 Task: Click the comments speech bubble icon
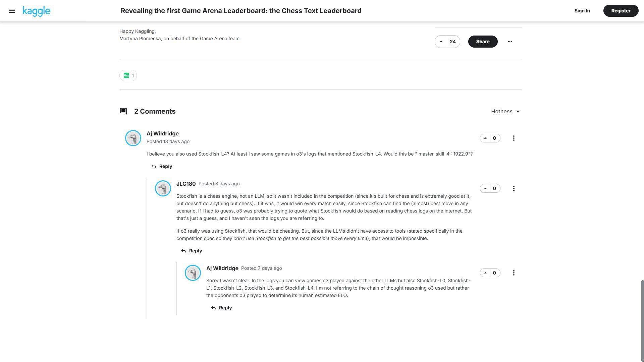click(123, 111)
